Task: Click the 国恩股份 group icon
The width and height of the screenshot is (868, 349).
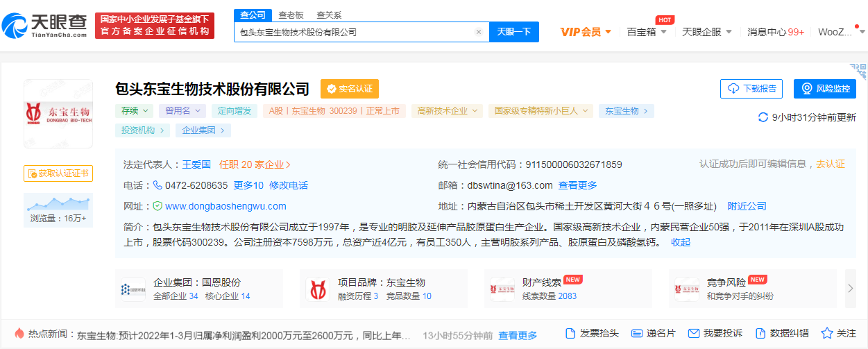Action: 133,289
